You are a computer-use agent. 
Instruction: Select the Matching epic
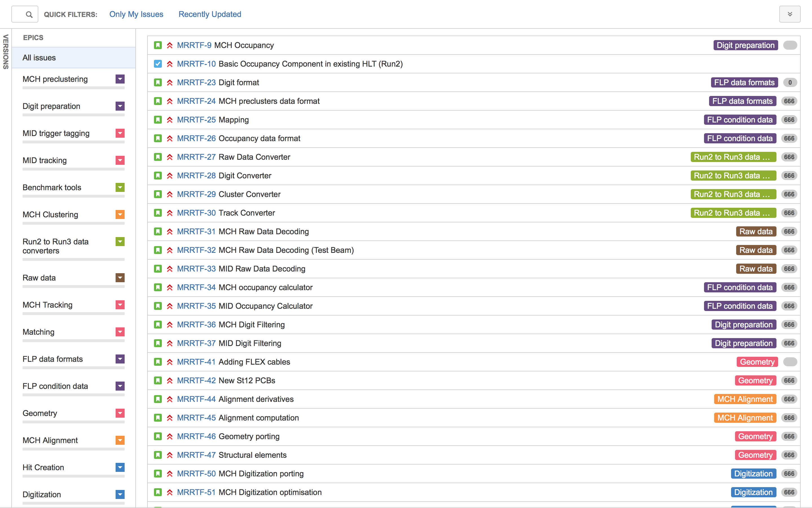(x=38, y=332)
